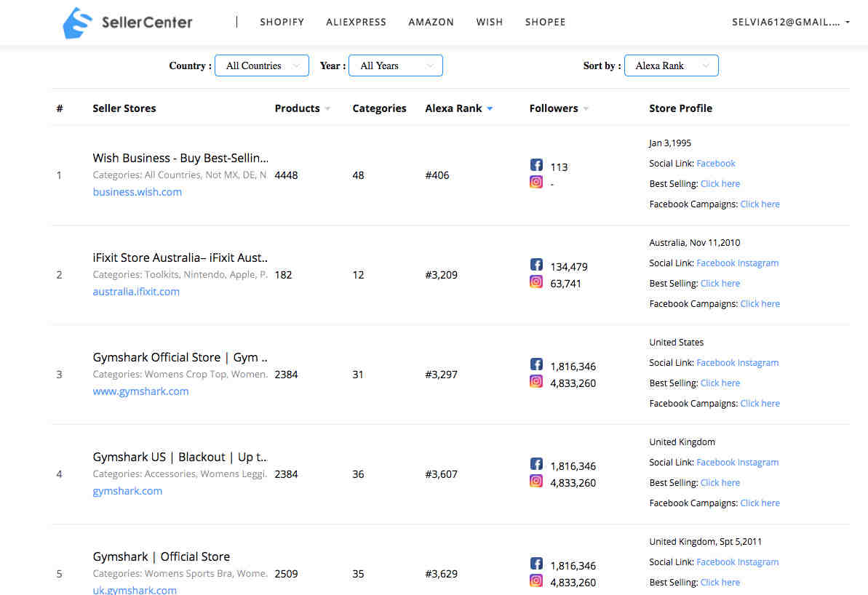
Task: Open the www.gymshark.com store link
Action: click(140, 391)
